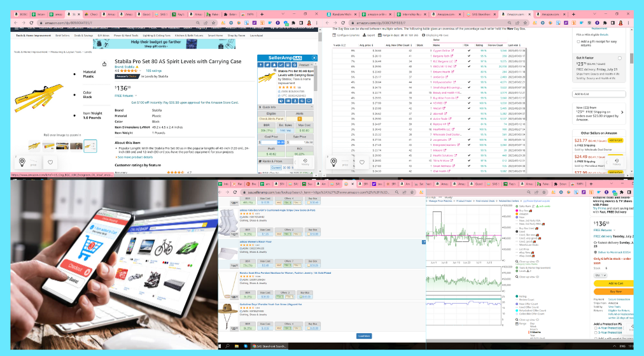Viewport: 644px width, 356px height.
Task: Click first blue SellerAmp toolbar icon
Action: point(260,65)
